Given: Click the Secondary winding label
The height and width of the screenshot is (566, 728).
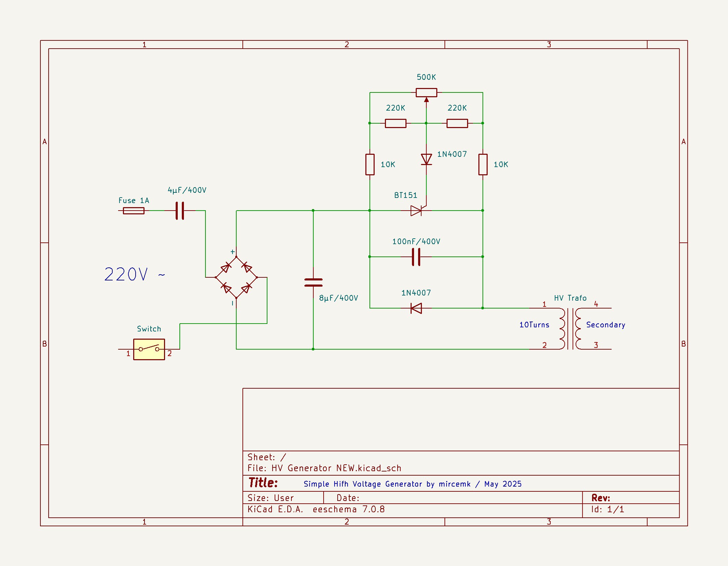Looking at the screenshot, I should click(605, 325).
